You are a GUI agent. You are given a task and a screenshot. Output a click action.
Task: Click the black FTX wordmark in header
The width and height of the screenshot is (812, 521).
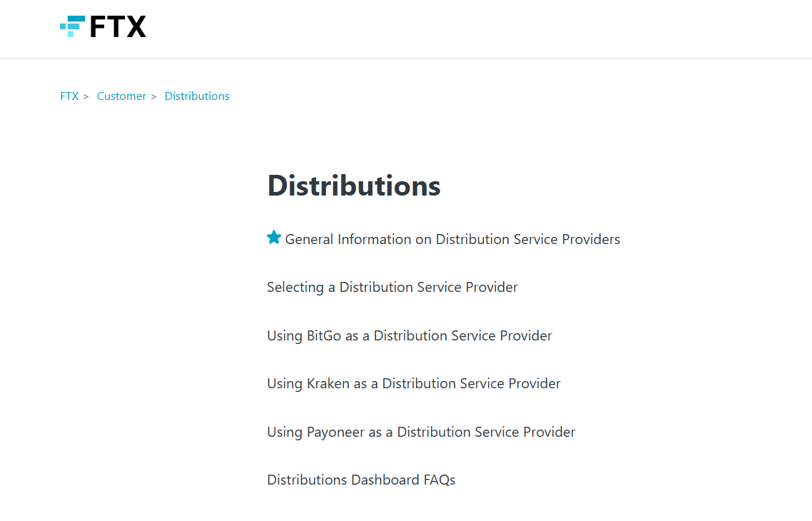click(118, 27)
